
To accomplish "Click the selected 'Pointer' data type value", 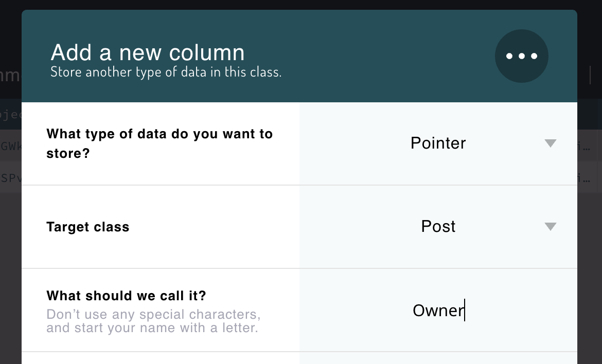I will 438,143.
